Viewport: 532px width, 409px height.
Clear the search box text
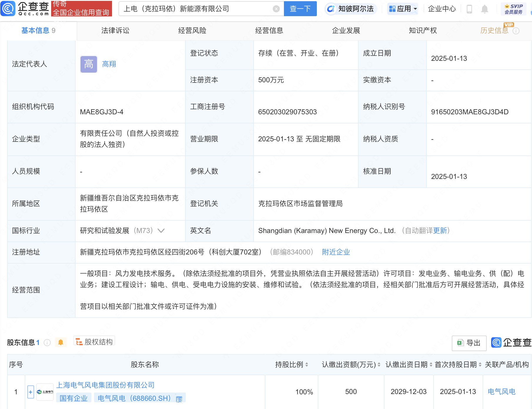point(276,9)
